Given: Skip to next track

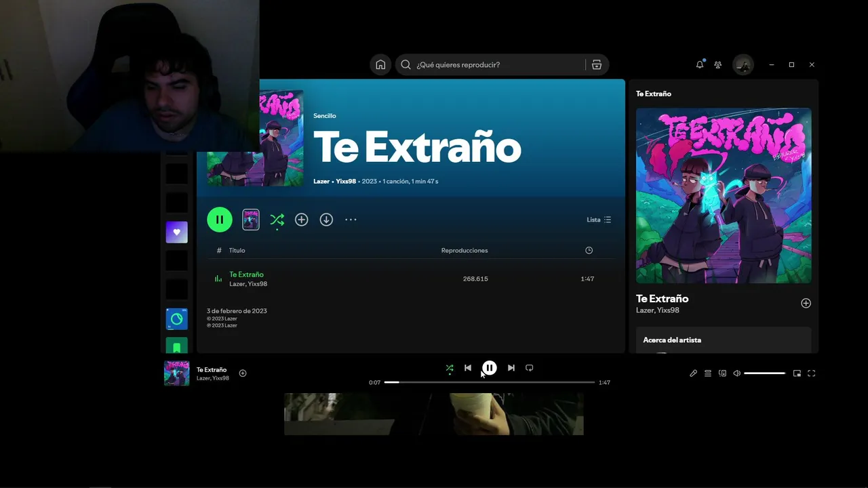Looking at the screenshot, I should click(x=511, y=368).
